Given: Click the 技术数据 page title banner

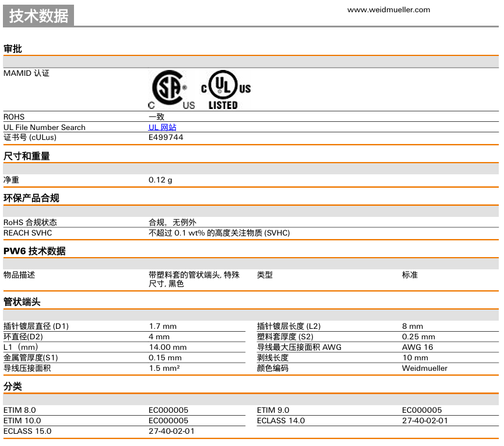Looking at the screenshot, I should pyautogui.click(x=39, y=16).
